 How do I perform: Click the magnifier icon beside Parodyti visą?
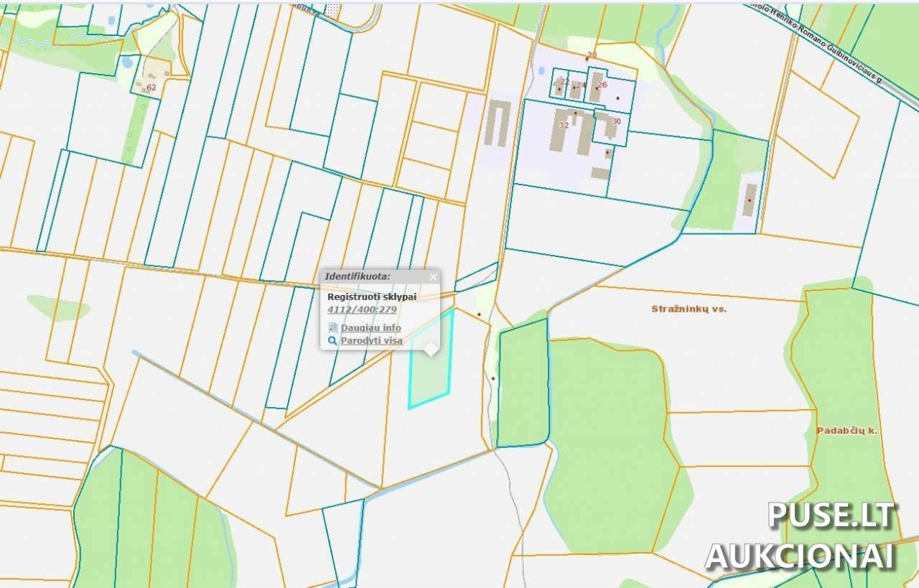pos(333,340)
